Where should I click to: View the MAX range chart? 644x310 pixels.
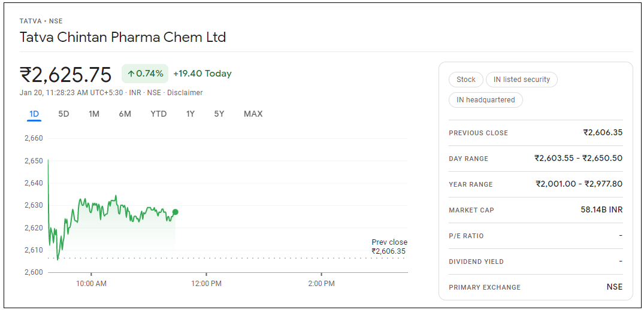click(x=253, y=114)
